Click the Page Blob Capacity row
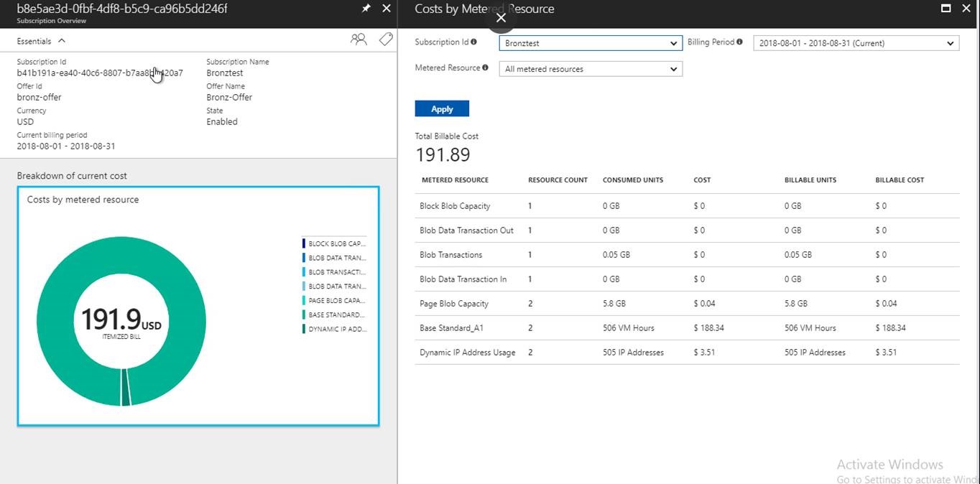Viewport: 980px width, 484px height. (x=686, y=304)
